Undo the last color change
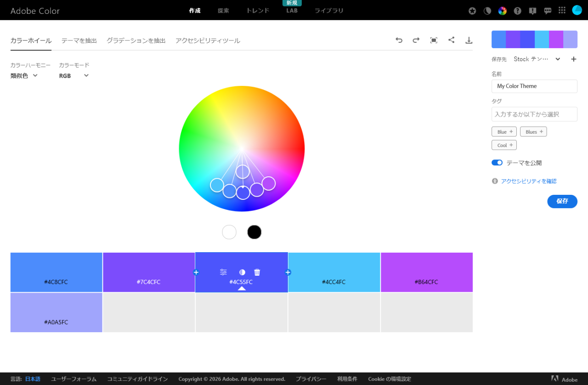This screenshot has height=385, width=588. (x=399, y=40)
